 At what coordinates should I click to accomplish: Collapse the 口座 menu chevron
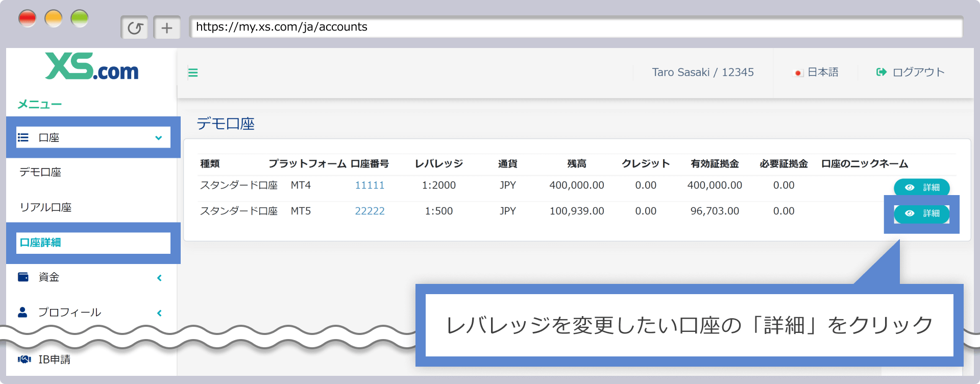point(159,138)
